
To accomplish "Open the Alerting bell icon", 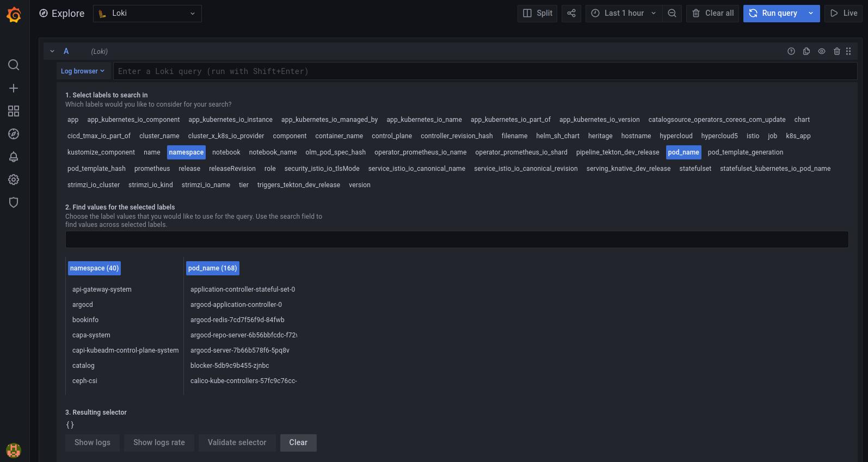I will coord(14,157).
